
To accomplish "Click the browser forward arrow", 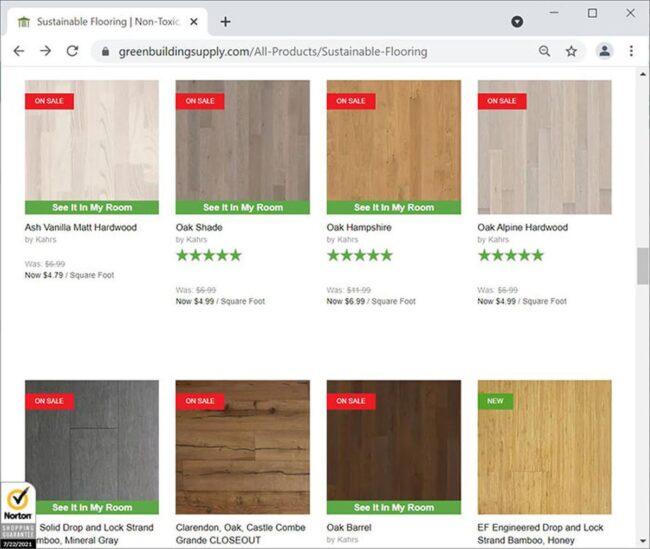I will click(x=46, y=51).
